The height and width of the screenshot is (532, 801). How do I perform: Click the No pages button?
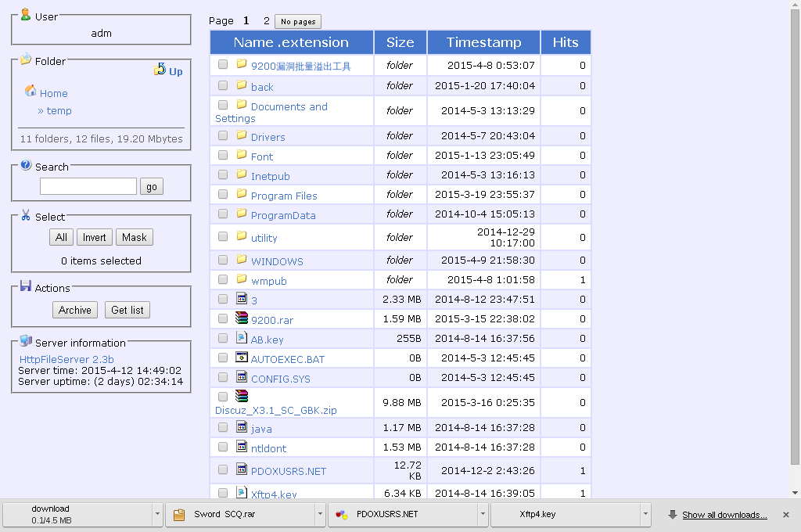(x=298, y=21)
